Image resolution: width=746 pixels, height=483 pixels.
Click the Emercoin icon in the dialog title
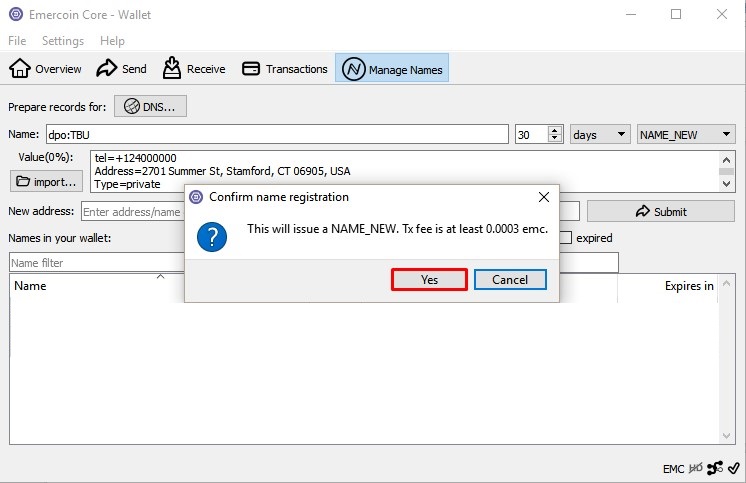(x=196, y=197)
